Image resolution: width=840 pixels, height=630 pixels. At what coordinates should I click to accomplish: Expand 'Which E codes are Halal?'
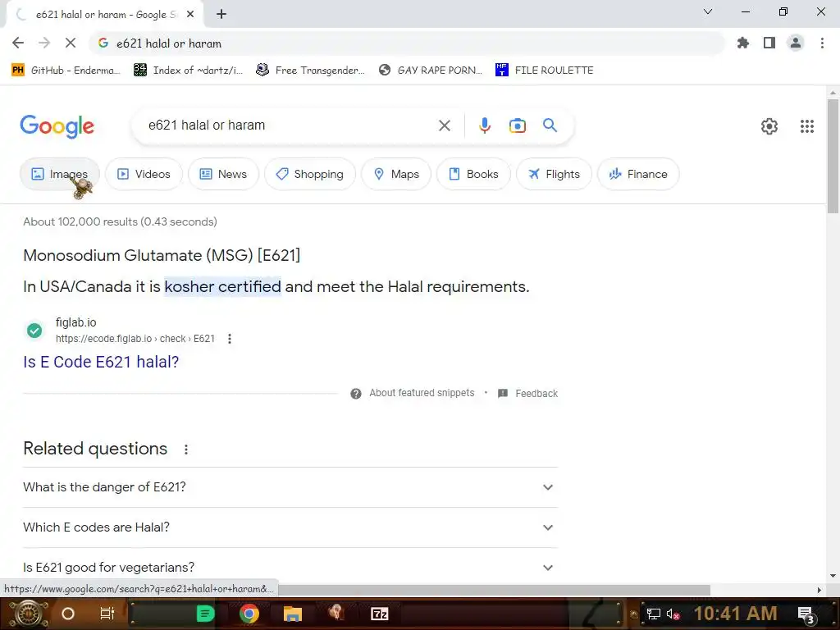click(290, 527)
